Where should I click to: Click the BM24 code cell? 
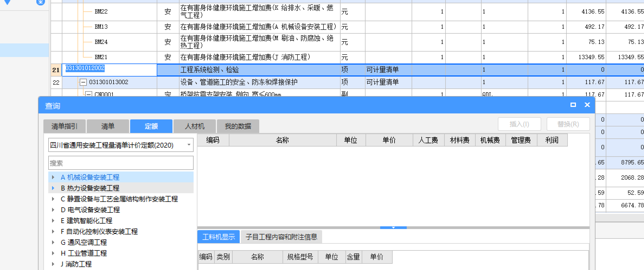coord(101,42)
